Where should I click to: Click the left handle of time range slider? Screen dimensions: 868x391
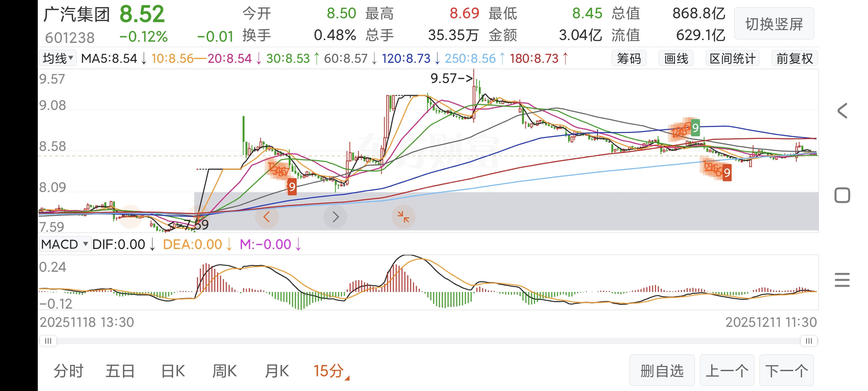pos(48,341)
